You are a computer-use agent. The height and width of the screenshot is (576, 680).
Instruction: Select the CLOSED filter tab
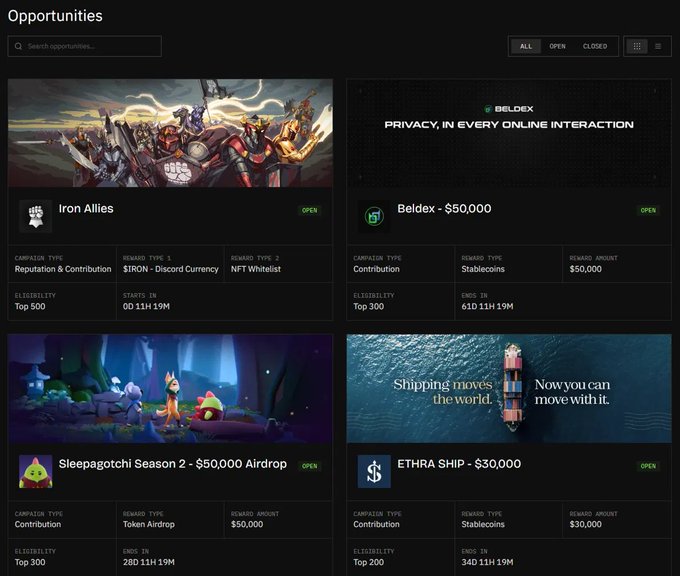click(x=595, y=46)
